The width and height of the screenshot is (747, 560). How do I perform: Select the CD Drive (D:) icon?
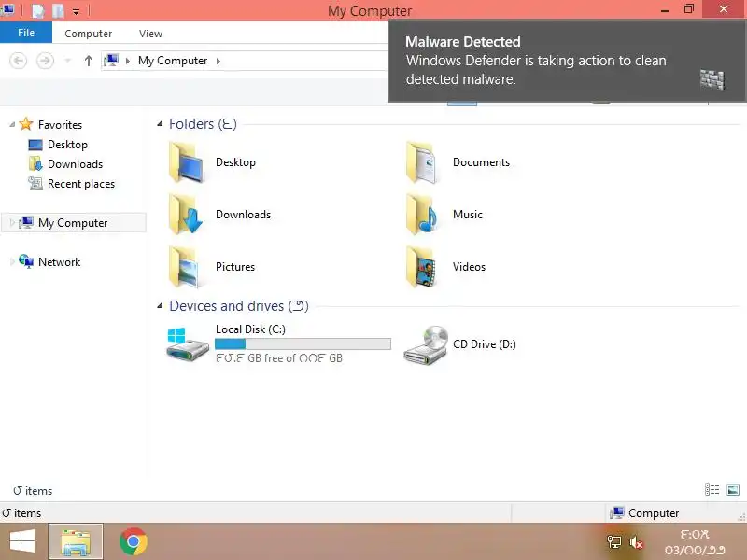[426, 344]
